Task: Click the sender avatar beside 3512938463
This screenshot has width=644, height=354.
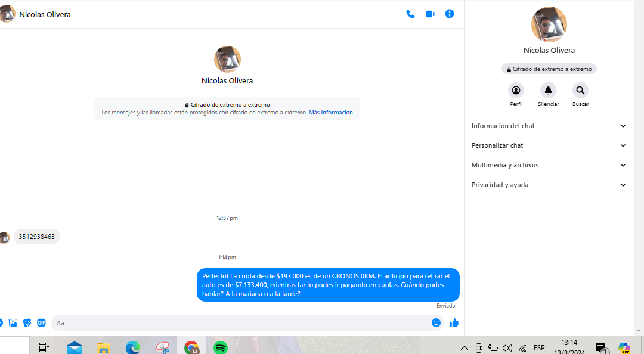Action: click(5, 238)
